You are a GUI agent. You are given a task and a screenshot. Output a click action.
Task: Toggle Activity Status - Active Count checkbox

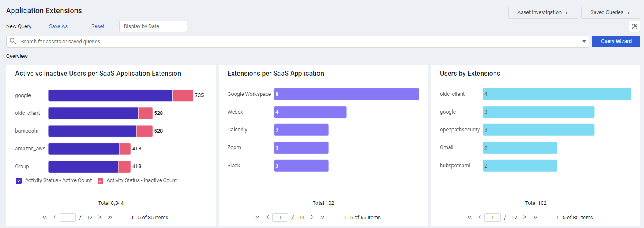pyautogui.click(x=19, y=180)
